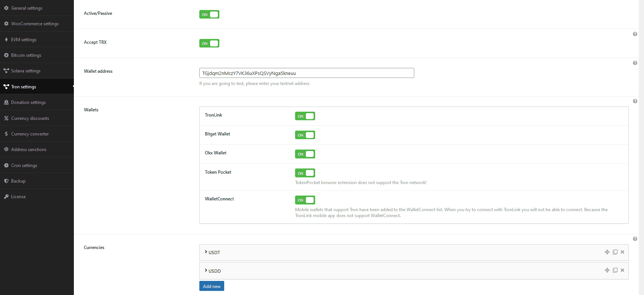The width and height of the screenshot is (644, 295).
Task: Click the Bitcoin settings coin icon
Action: (6, 55)
